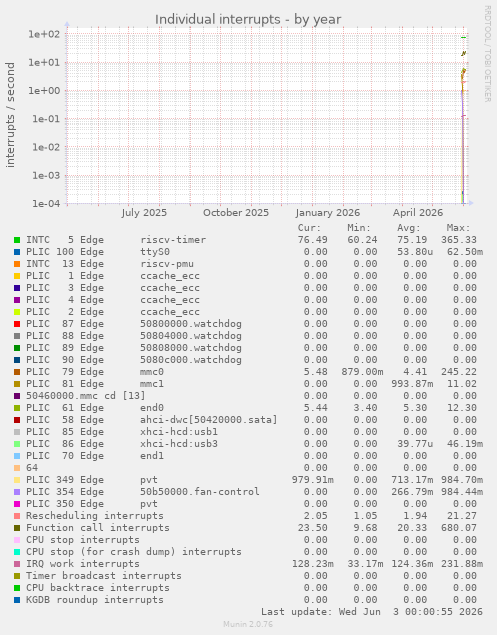
Task: Click the blue ttyS0 legend swatch
Action: 17,252
